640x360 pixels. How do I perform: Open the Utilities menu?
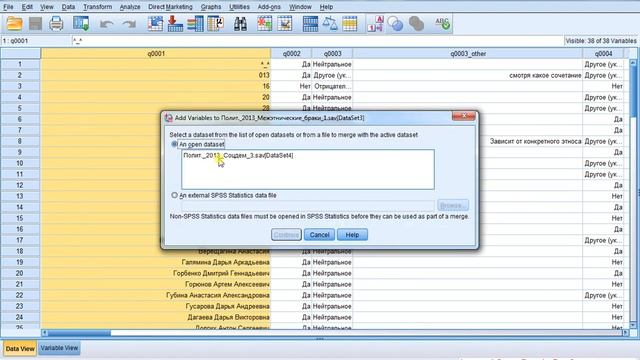click(240, 7)
